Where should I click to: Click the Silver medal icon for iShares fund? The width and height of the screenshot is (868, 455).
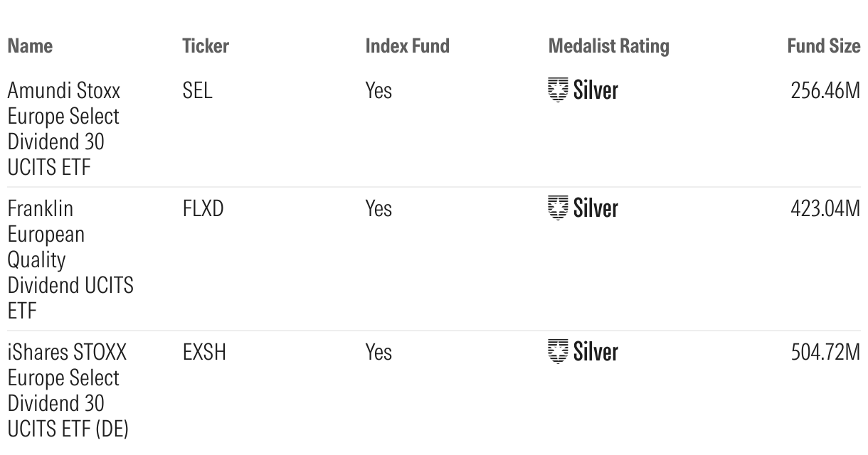[x=559, y=352]
